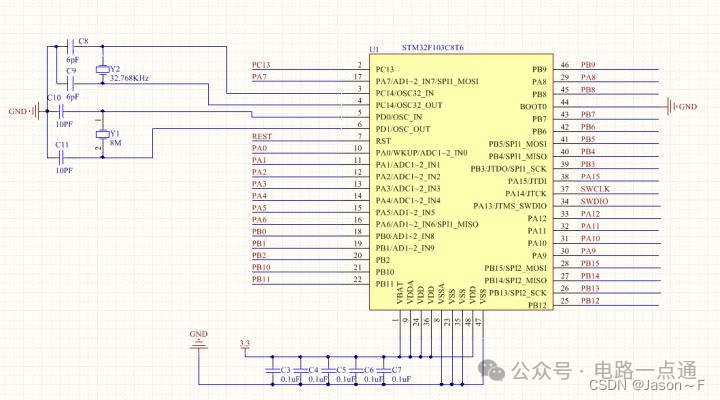Click the PB3/JTDO/SPI1_SCK pin name
720x400 pixels.
(509, 169)
